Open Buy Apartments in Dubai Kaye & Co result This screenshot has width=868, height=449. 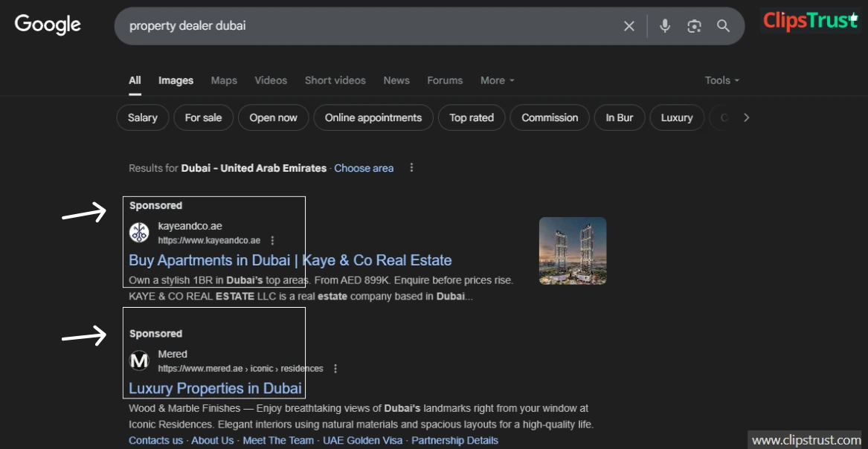click(x=290, y=260)
